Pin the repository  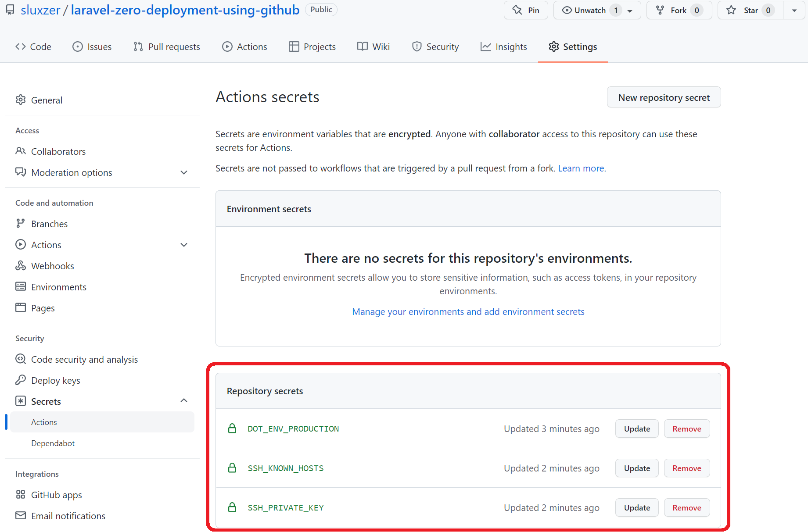[x=526, y=11]
